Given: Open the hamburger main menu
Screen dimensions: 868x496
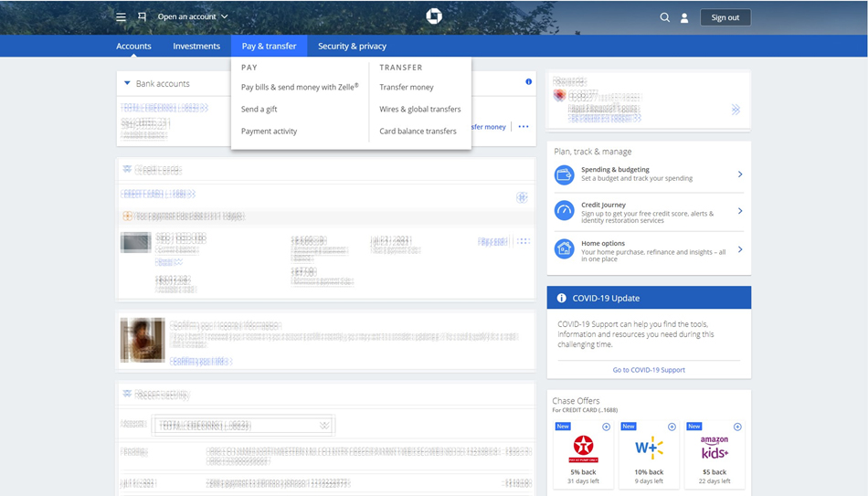Looking at the screenshot, I should (x=121, y=17).
